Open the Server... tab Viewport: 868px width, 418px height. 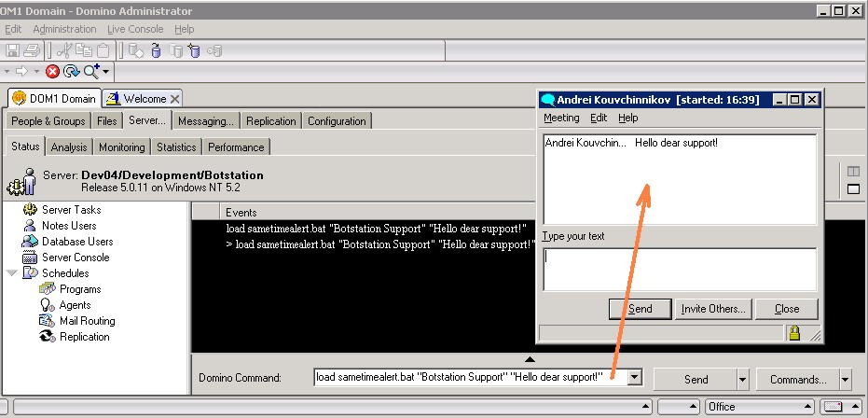tap(147, 120)
